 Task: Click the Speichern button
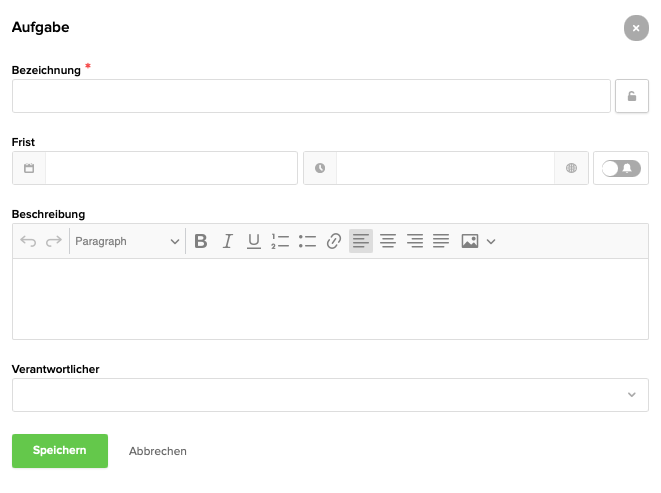click(x=59, y=451)
